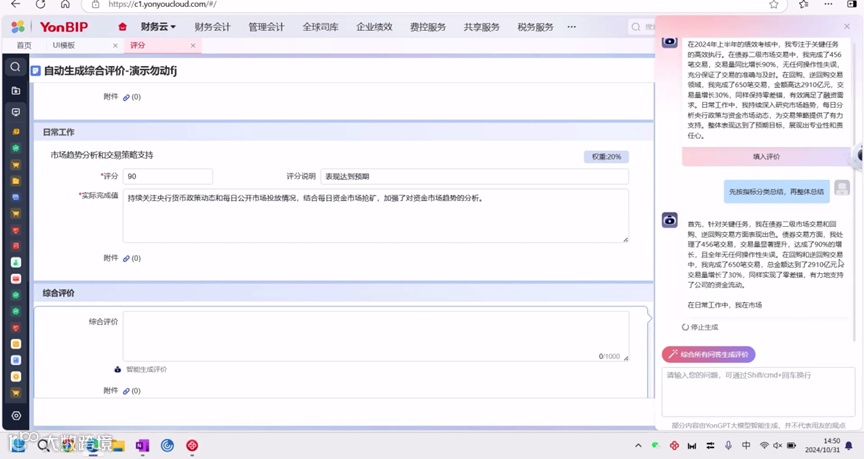The height and width of the screenshot is (459, 864).
Task: Click the red circular taskbar app icon
Action: [x=192, y=445]
